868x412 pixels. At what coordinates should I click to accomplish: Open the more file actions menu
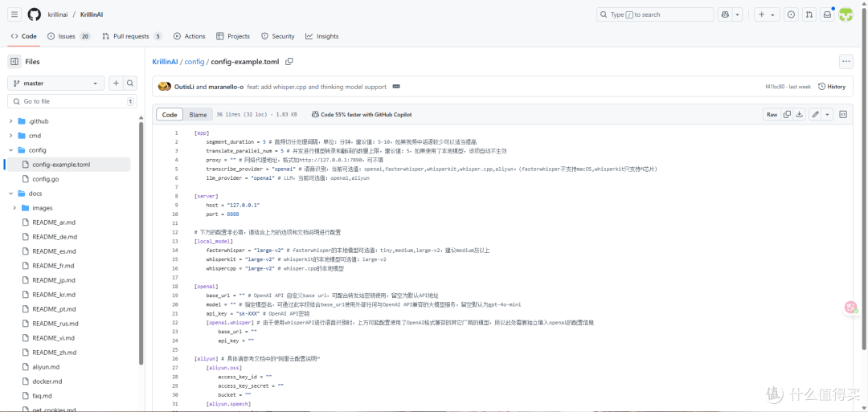845,62
